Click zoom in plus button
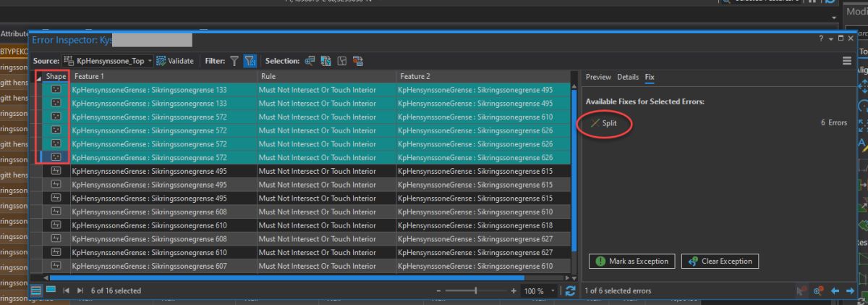868x305 pixels. pyautogui.click(x=514, y=291)
